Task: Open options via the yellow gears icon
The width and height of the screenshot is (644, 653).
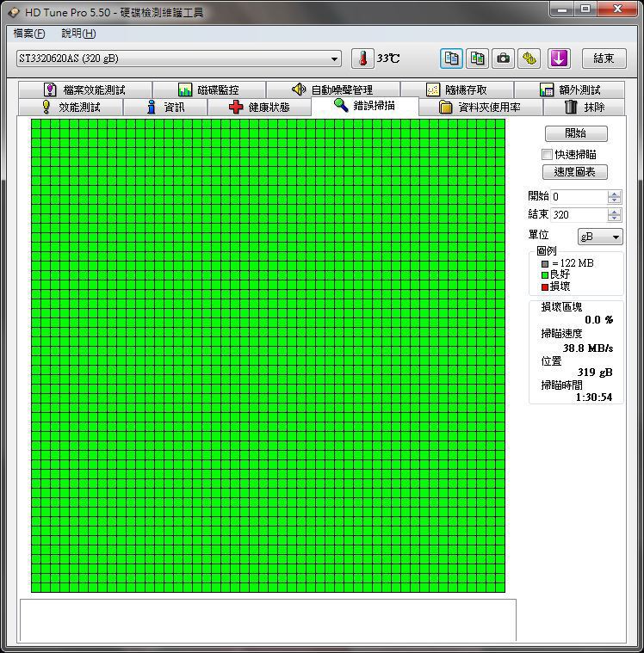Action: [529, 59]
